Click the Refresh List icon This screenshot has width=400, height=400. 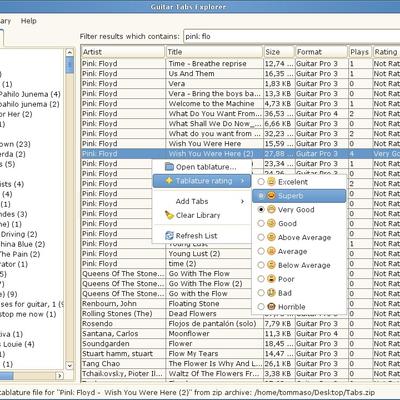tap(169, 236)
